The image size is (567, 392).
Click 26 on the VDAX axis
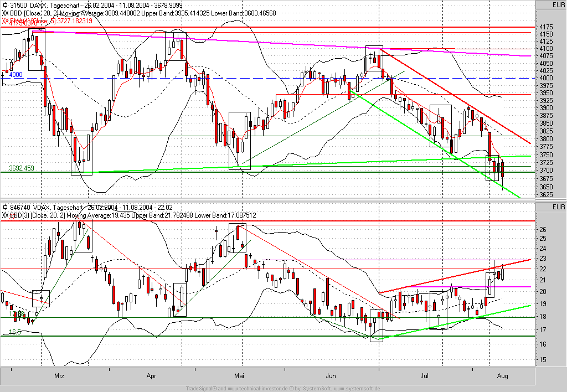click(543, 230)
